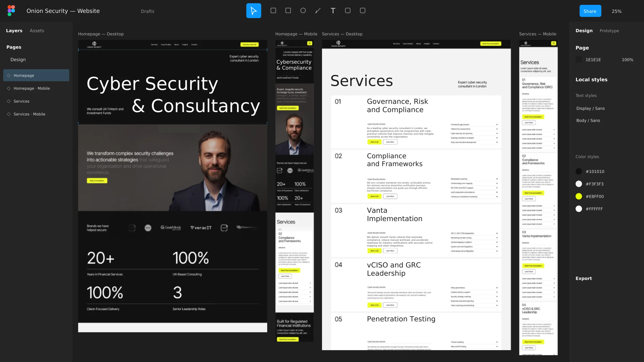Select the Design page

click(18, 60)
